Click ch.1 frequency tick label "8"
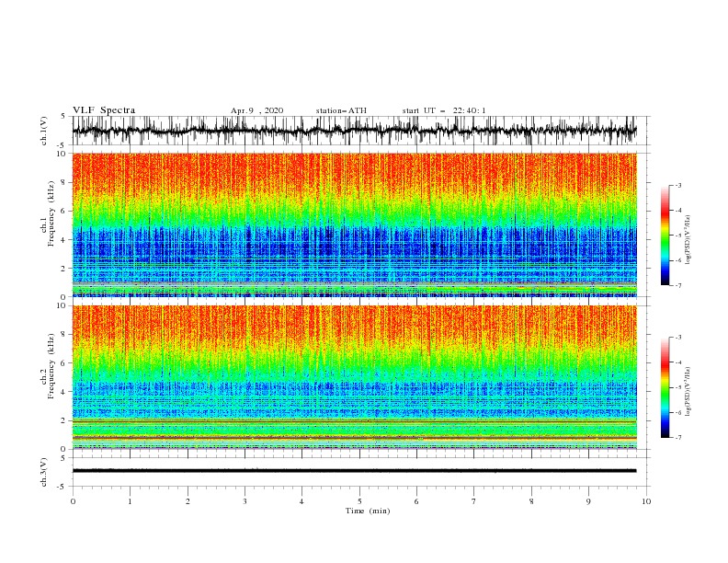Screen dimensions: 728x563 (x=63, y=182)
